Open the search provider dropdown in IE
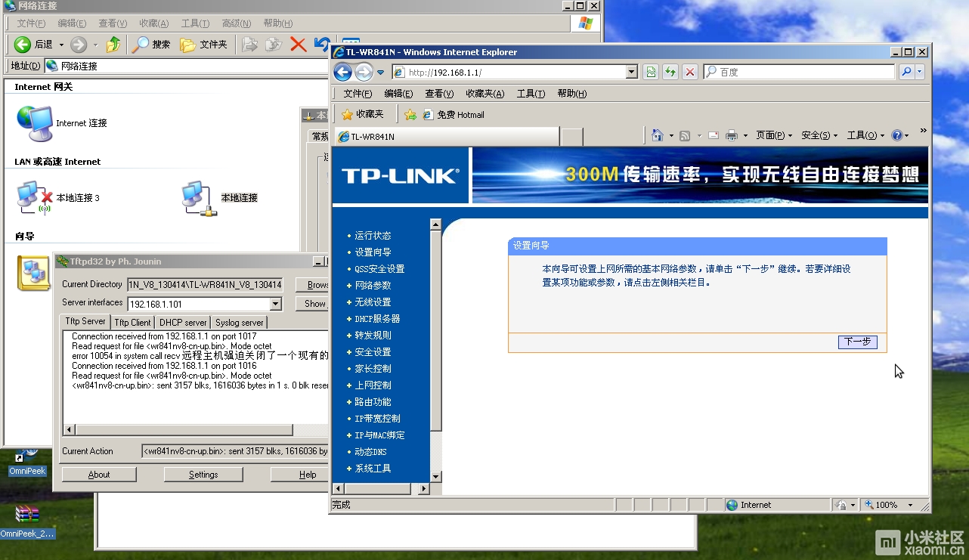Screen dimensions: 969x560 [919, 72]
